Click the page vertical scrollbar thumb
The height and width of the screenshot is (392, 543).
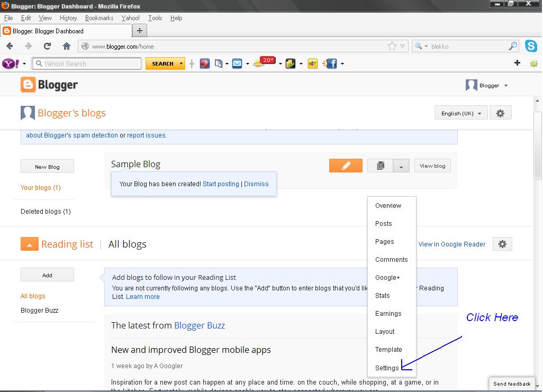(538, 145)
